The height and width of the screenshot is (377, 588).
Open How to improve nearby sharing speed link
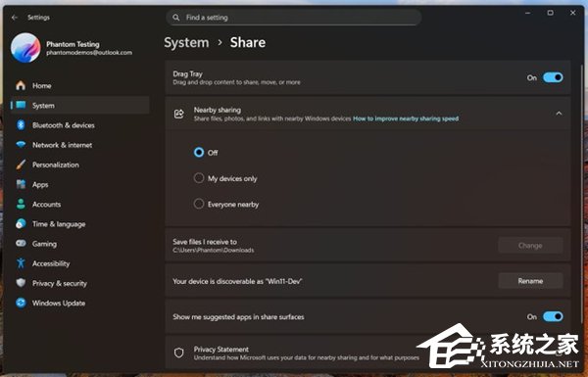click(x=406, y=118)
